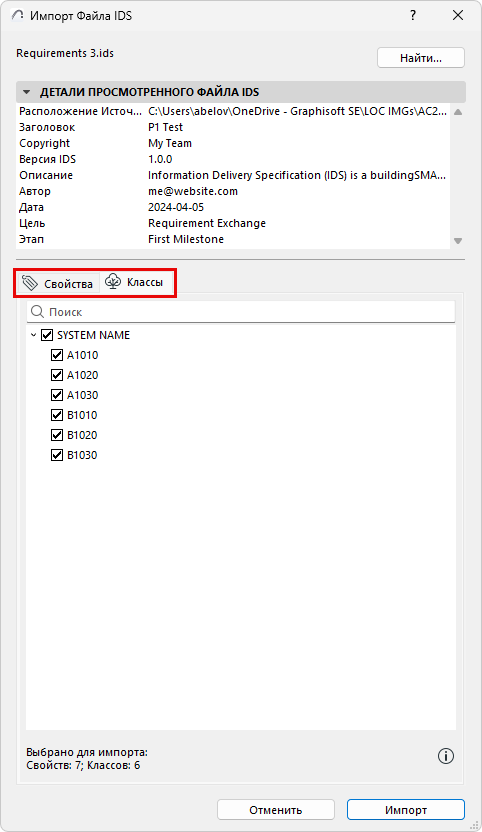Screen dimensions: 482x832
Task: Uncheck the A1030 class checkbox
Action: (57, 395)
